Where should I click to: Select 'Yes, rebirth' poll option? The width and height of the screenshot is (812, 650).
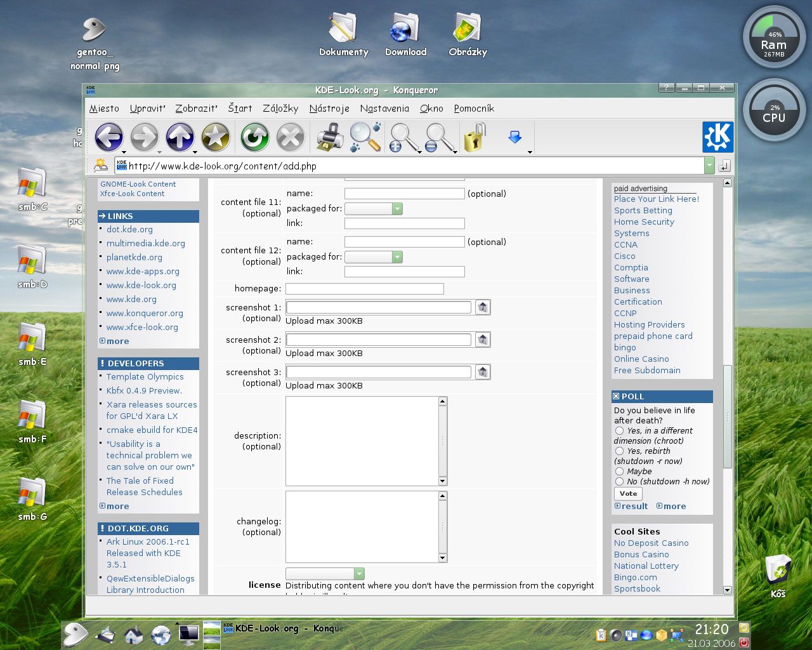click(619, 451)
